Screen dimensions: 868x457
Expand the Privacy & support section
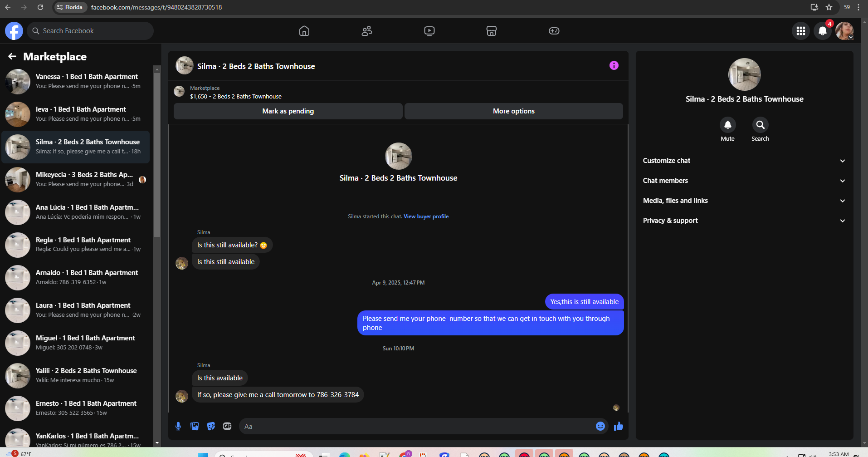tap(744, 221)
